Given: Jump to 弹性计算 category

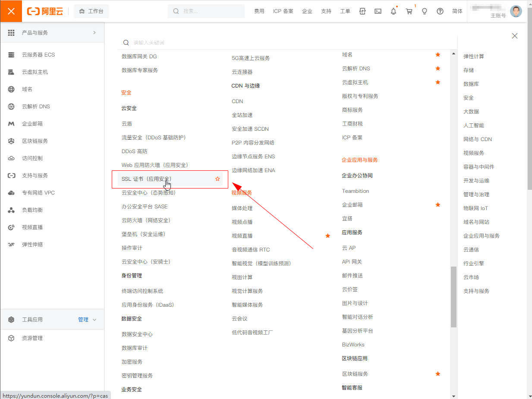Looking at the screenshot, I should (474, 57).
